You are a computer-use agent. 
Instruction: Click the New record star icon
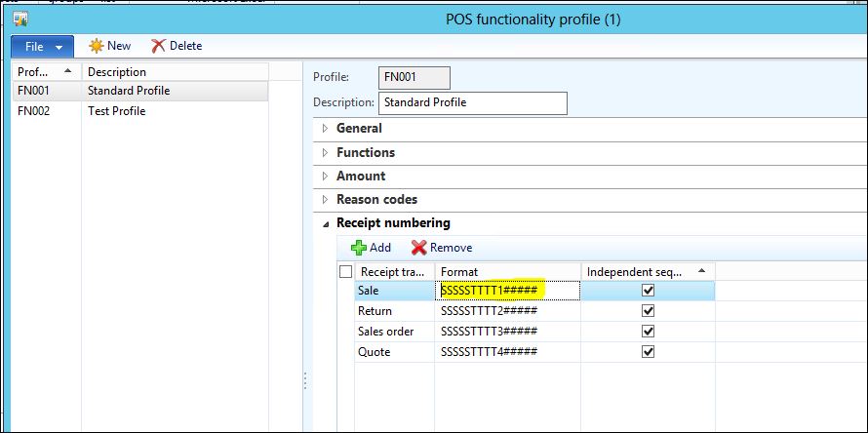[x=96, y=46]
